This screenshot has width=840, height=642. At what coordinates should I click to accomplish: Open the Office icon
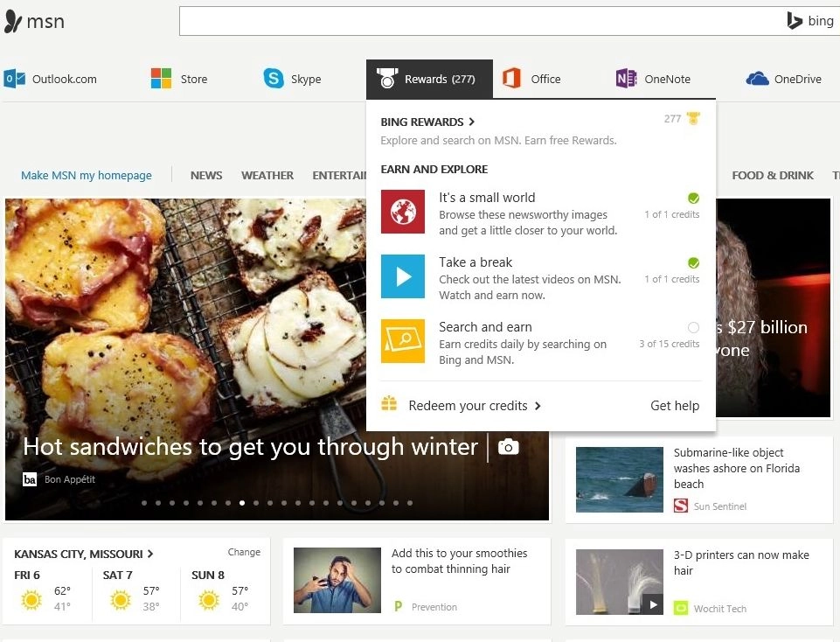coord(511,78)
